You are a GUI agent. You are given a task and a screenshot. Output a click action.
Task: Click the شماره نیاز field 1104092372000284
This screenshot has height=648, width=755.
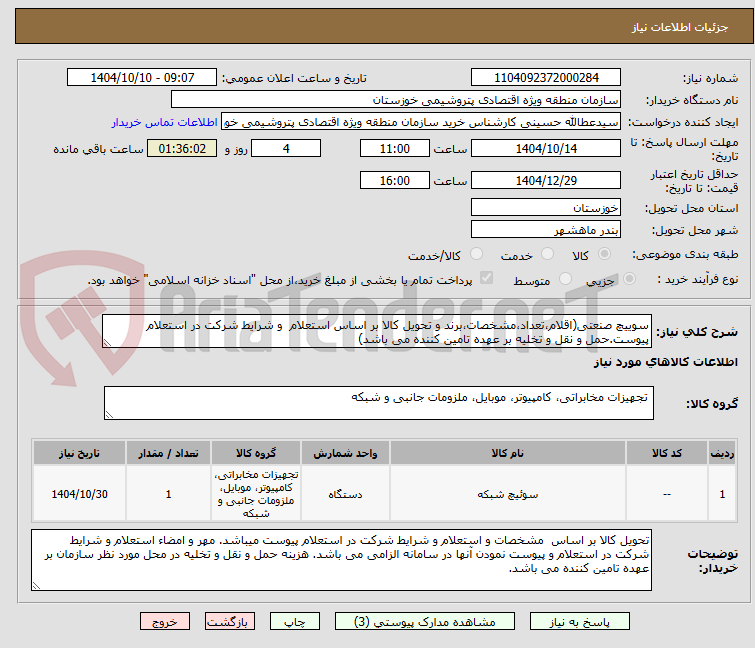coord(546,78)
